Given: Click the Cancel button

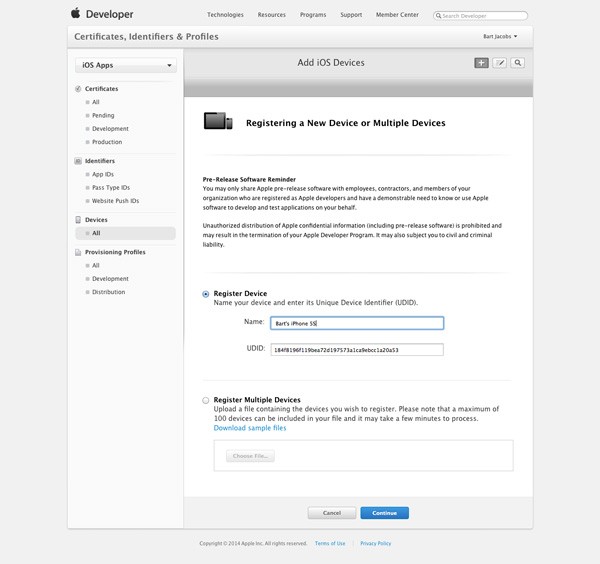Looking at the screenshot, I should coord(332,513).
